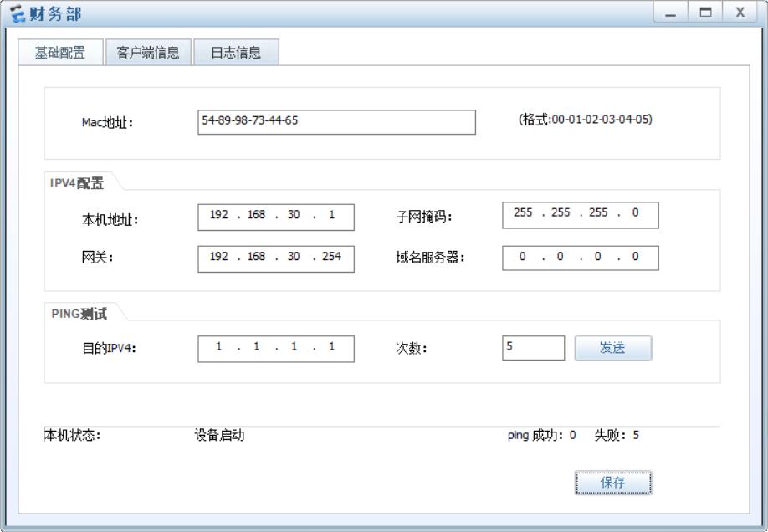Close the 财务部 window

[740, 13]
